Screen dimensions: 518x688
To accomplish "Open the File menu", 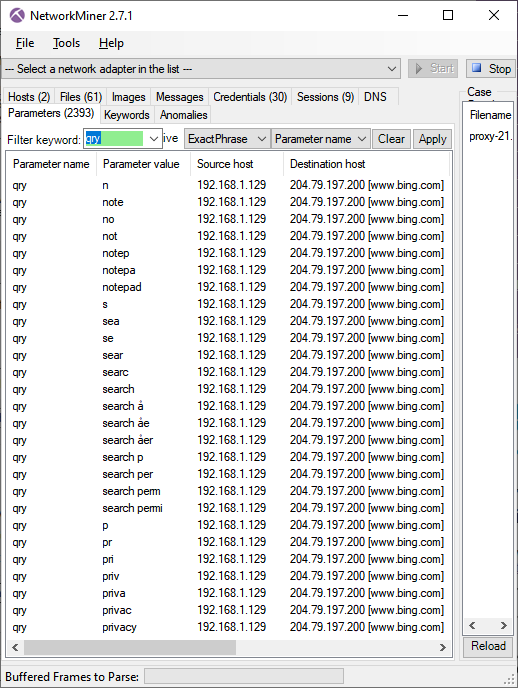I will click(25, 43).
